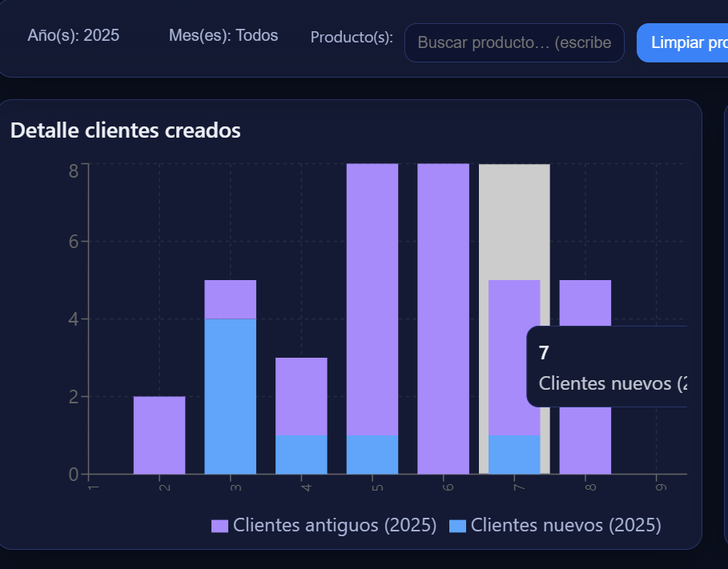Click the x-axis label "9"
The height and width of the screenshot is (569, 728).
click(x=659, y=486)
